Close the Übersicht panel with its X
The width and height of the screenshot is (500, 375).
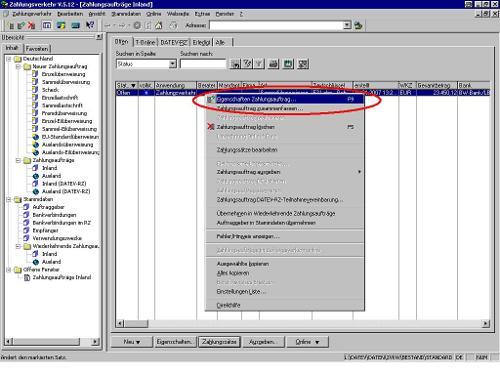pyautogui.click(x=99, y=37)
